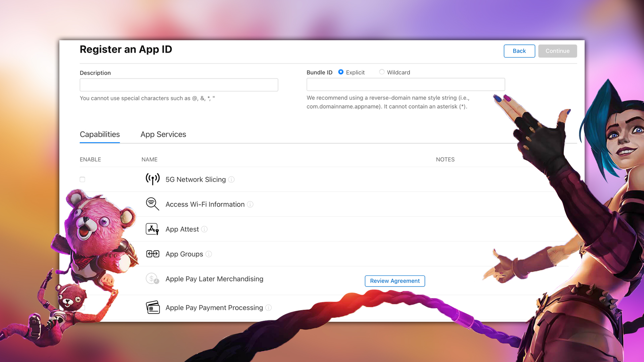Click the App Groups label
Screen dimensions: 644x362
pyautogui.click(x=184, y=254)
